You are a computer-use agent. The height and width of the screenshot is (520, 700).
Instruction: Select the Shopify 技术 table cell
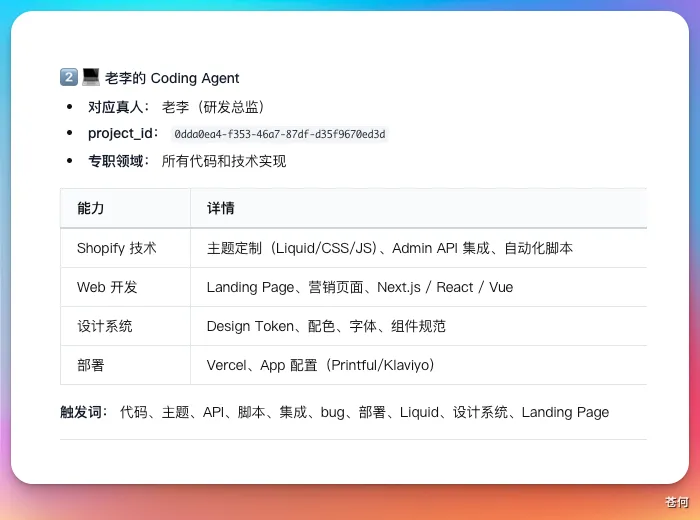point(117,248)
